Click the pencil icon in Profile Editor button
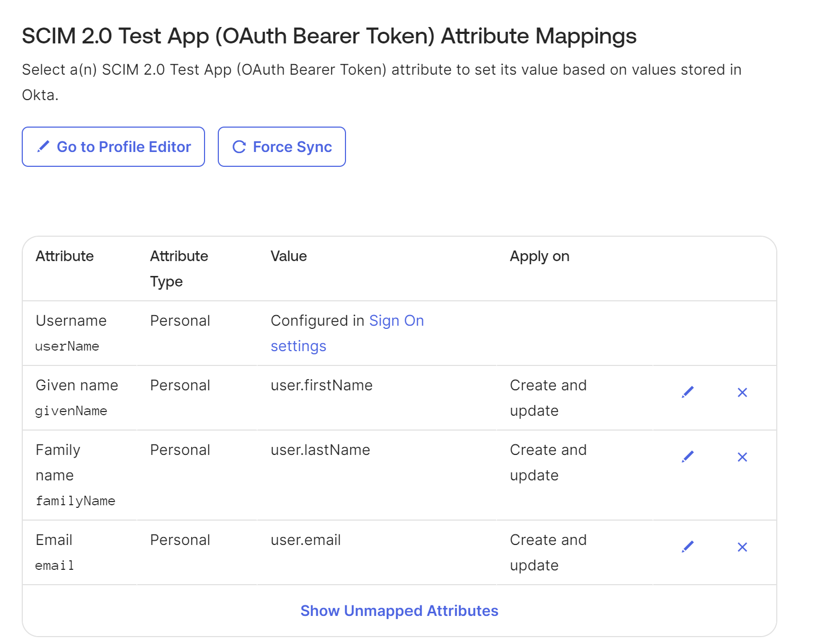This screenshot has width=816, height=644. point(43,147)
